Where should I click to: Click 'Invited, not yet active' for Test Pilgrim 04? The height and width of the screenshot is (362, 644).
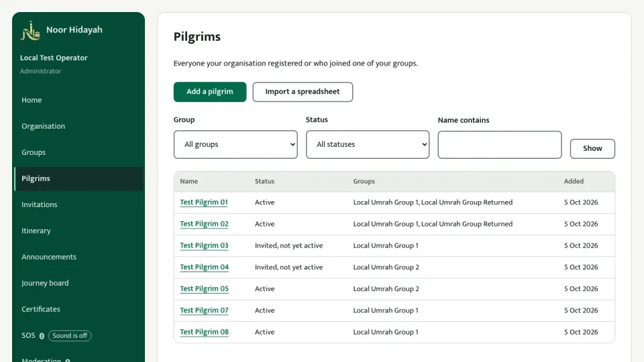click(x=288, y=267)
